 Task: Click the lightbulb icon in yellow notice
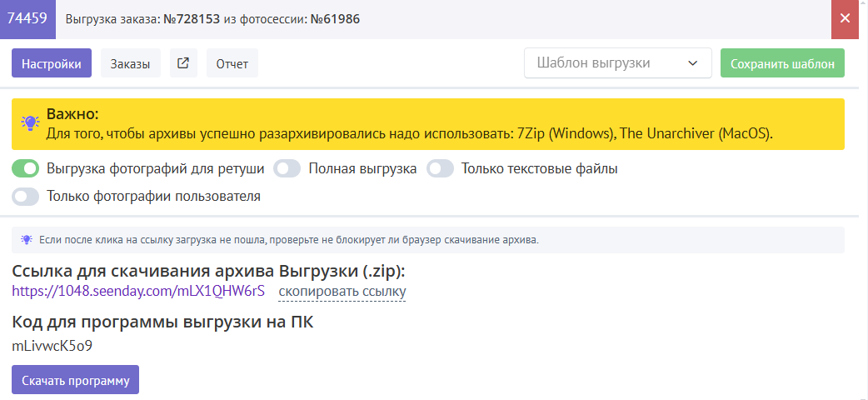(30, 123)
